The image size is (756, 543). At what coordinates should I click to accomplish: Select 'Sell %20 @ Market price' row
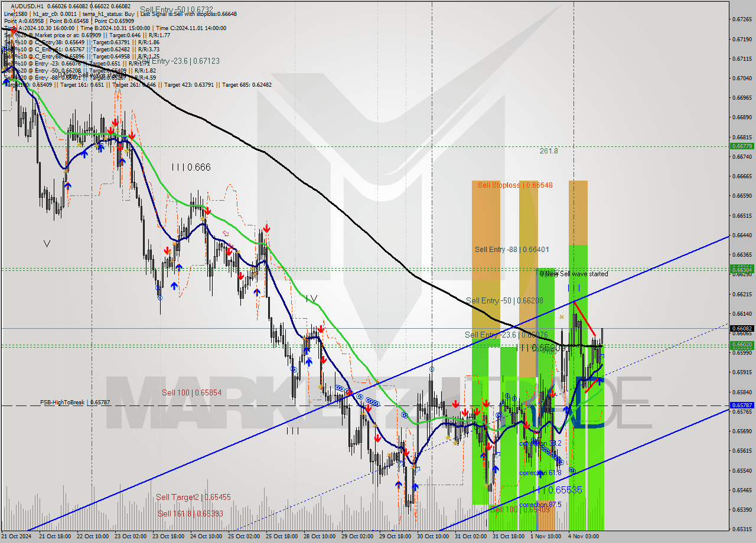point(87,35)
